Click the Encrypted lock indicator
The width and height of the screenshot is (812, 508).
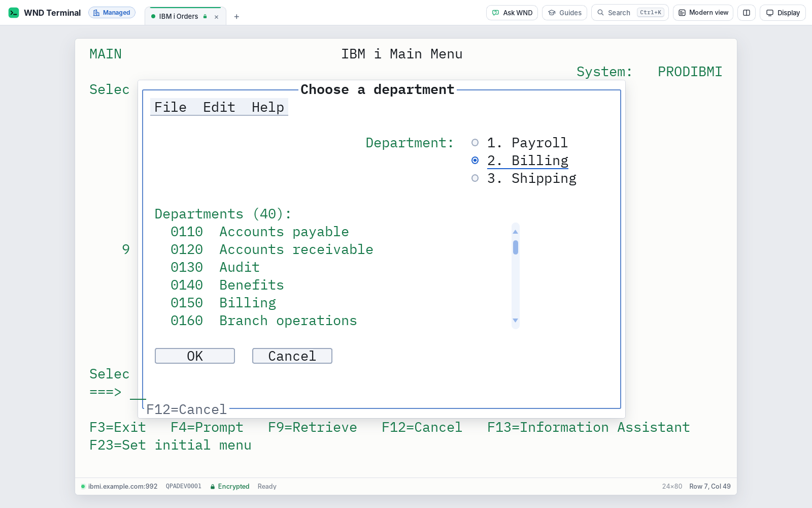[230, 487]
